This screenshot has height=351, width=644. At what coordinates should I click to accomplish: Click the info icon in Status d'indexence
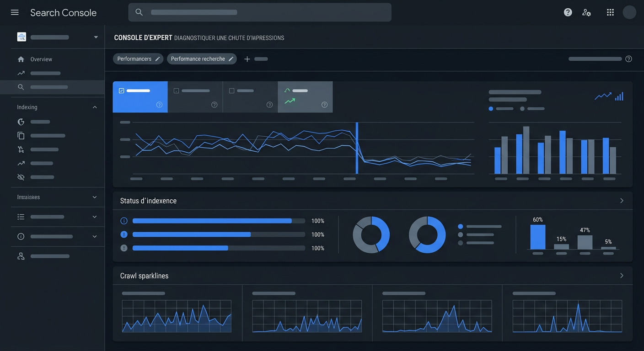pos(123,221)
